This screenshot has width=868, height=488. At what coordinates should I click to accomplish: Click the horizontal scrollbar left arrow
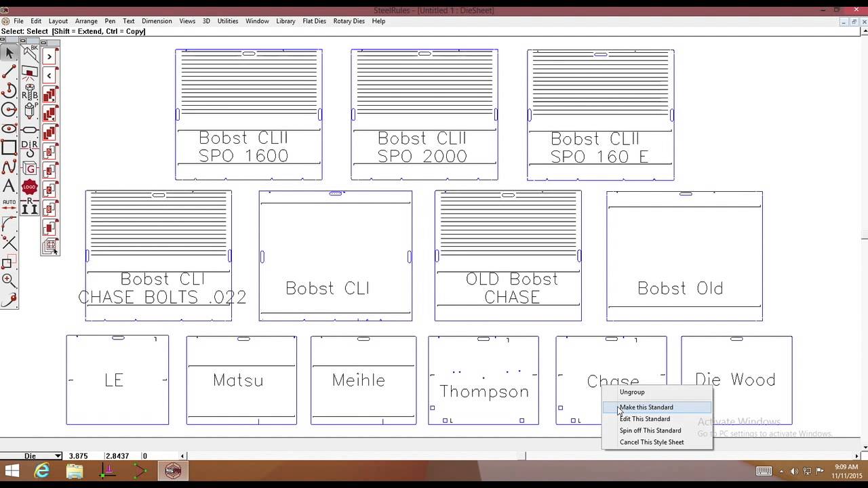pos(182,456)
